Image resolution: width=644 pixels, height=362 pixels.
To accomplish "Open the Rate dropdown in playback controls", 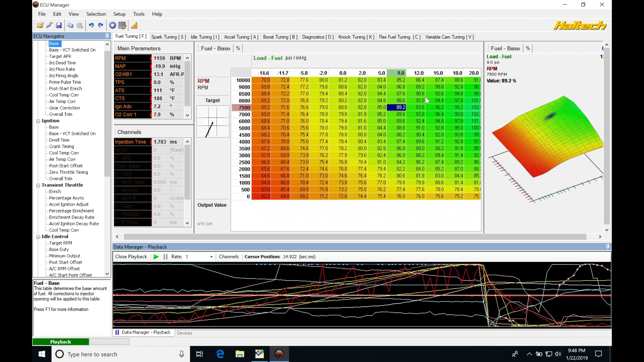I will click(211, 256).
